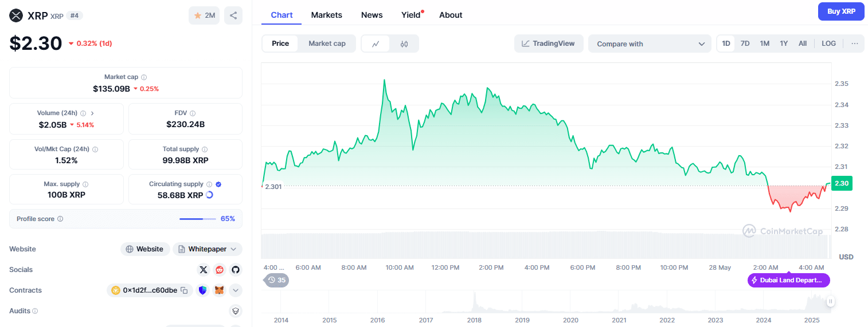Click the Market cap info icon

[144, 77]
